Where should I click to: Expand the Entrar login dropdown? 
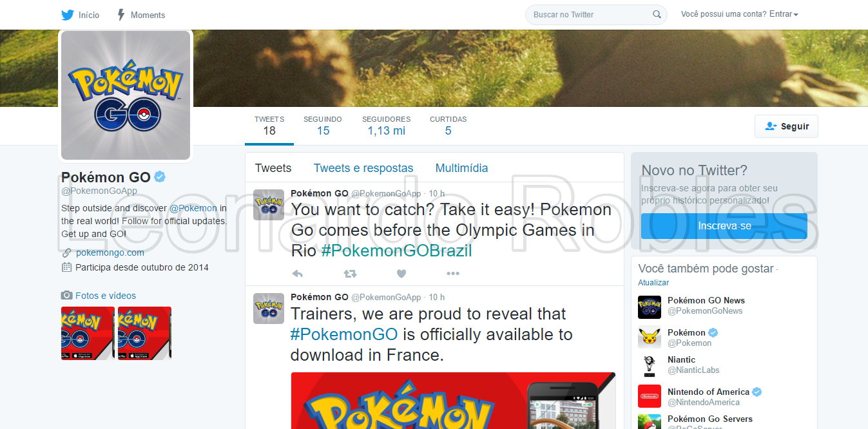point(784,14)
